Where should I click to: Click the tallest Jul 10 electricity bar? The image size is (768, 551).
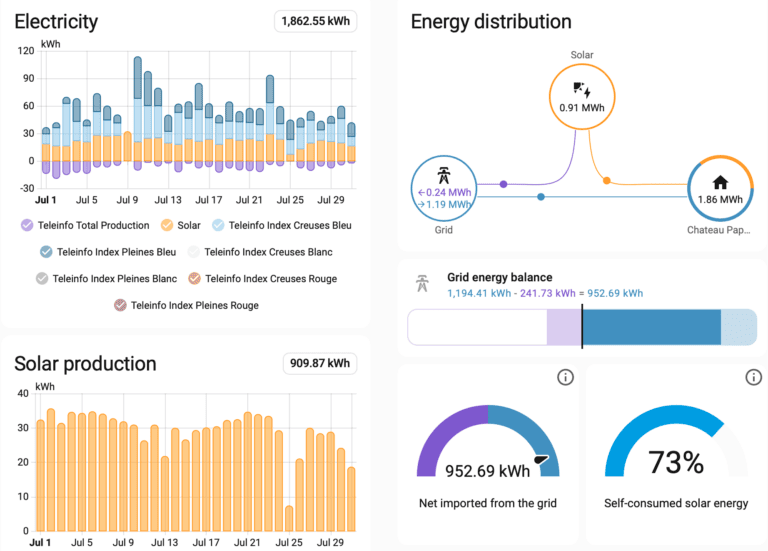pyautogui.click(x=138, y=113)
